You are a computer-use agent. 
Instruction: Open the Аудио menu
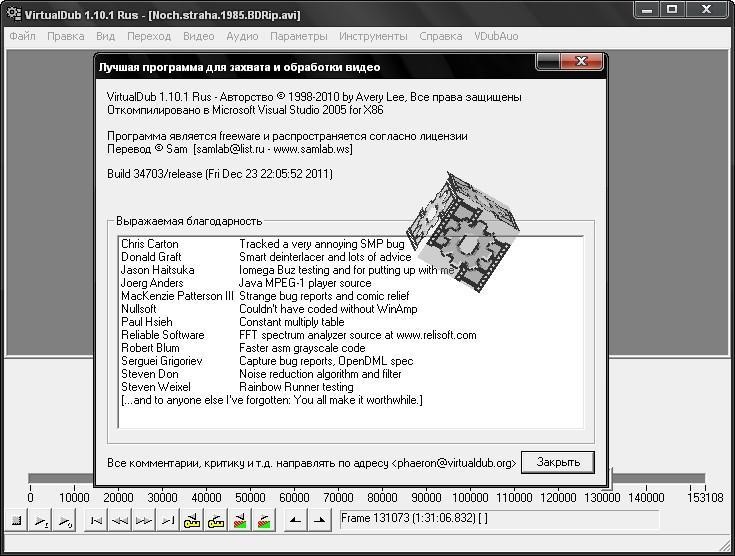tap(242, 36)
